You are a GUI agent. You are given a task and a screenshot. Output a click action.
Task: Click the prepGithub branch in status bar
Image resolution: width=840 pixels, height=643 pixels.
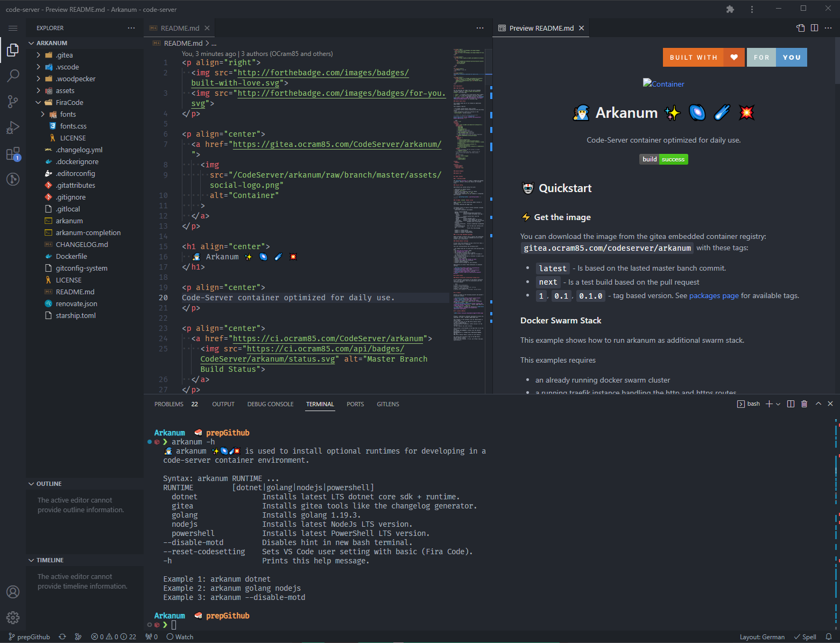click(x=30, y=637)
